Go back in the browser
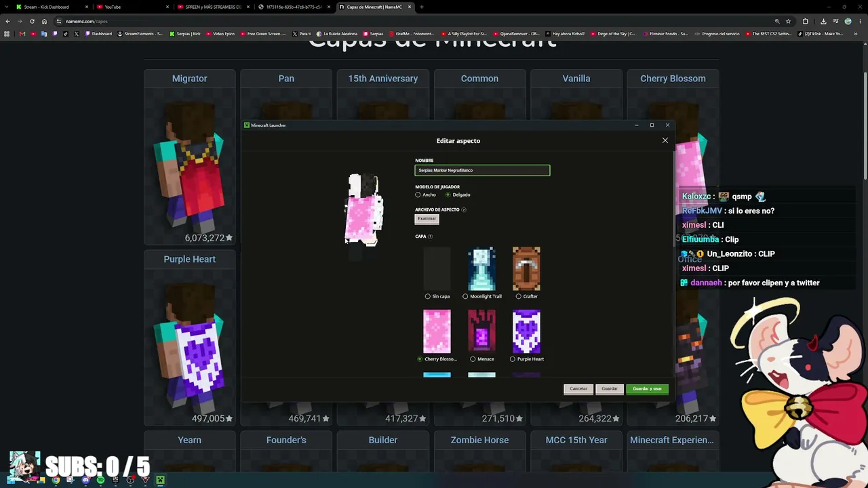 point(7,21)
